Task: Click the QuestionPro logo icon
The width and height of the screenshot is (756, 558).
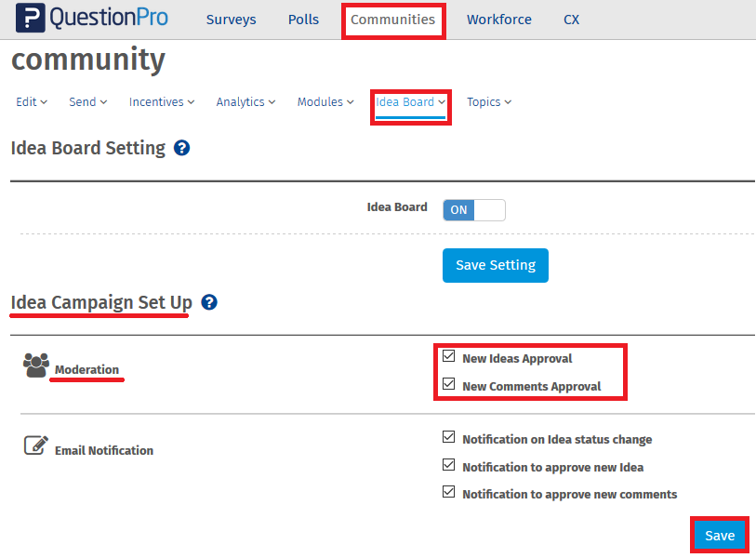Action: pyautogui.click(x=31, y=19)
